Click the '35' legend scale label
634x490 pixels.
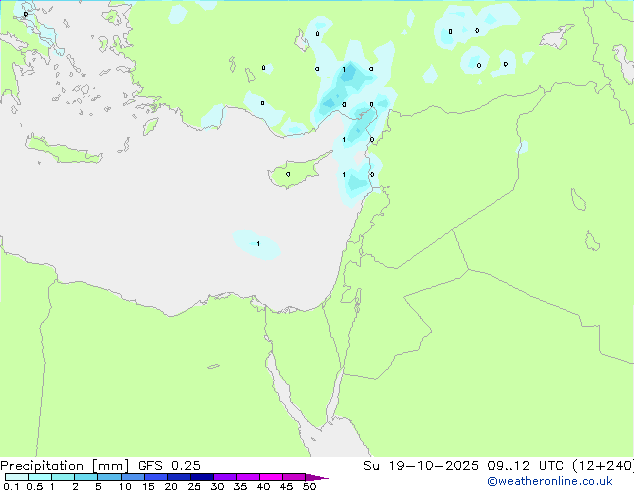pyautogui.click(x=240, y=486)
